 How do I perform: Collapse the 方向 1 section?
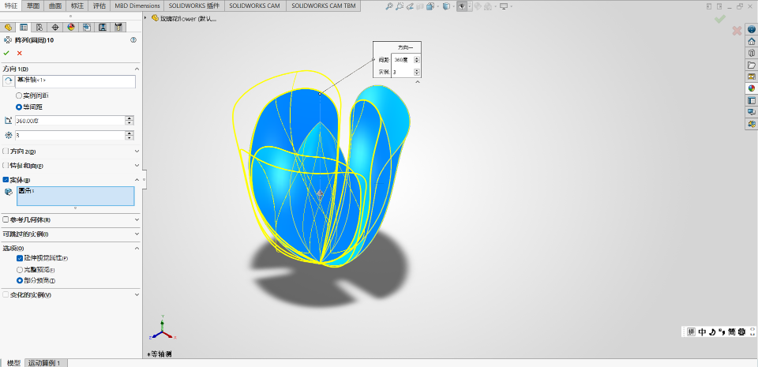pyautogui.click(x=137, y=69)
